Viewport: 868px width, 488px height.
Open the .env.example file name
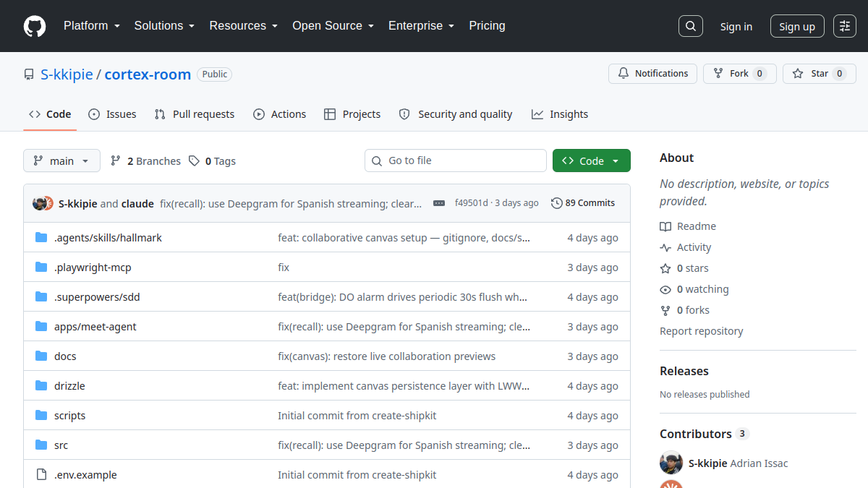click(85, 475)
